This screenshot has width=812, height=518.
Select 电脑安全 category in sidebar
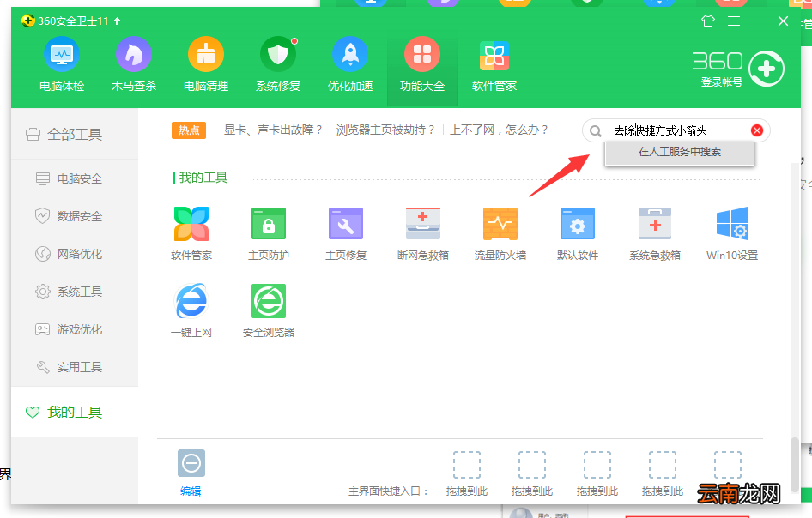[x=75, y=179]
